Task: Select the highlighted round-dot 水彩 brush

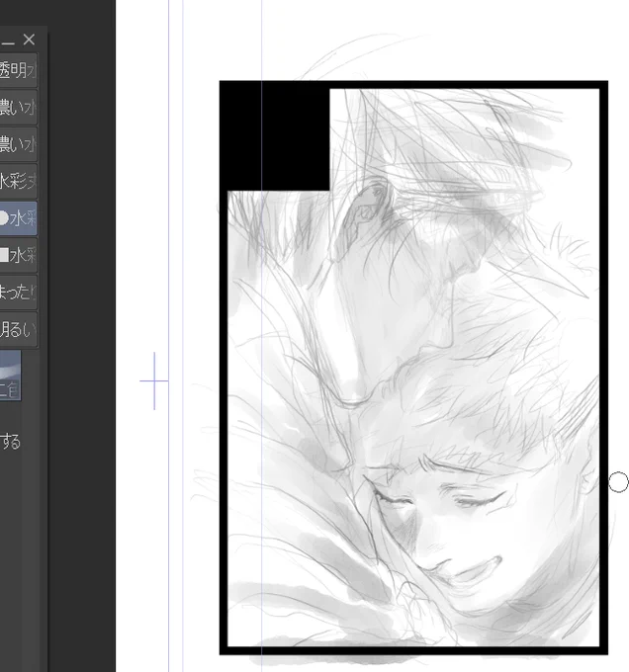Action: tap(18, 218)
